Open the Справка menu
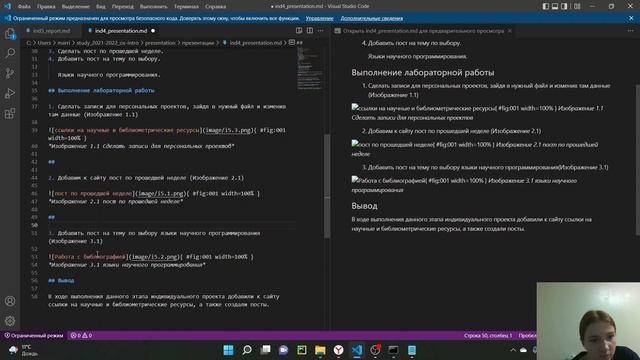 216,7
